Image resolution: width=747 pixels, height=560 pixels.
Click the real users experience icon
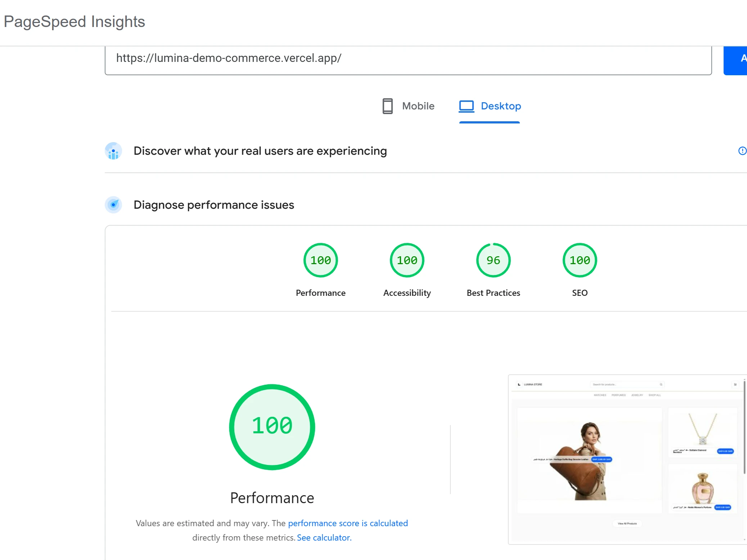point(113,151)
